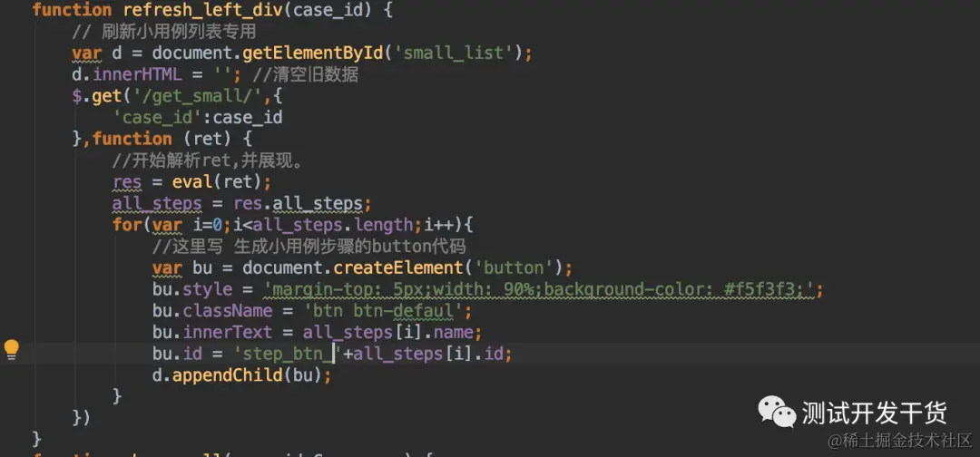Viewport: 980px width, 457px height.
Task: Click the yellow lightbulb intention icon
Action: [11, 350]
